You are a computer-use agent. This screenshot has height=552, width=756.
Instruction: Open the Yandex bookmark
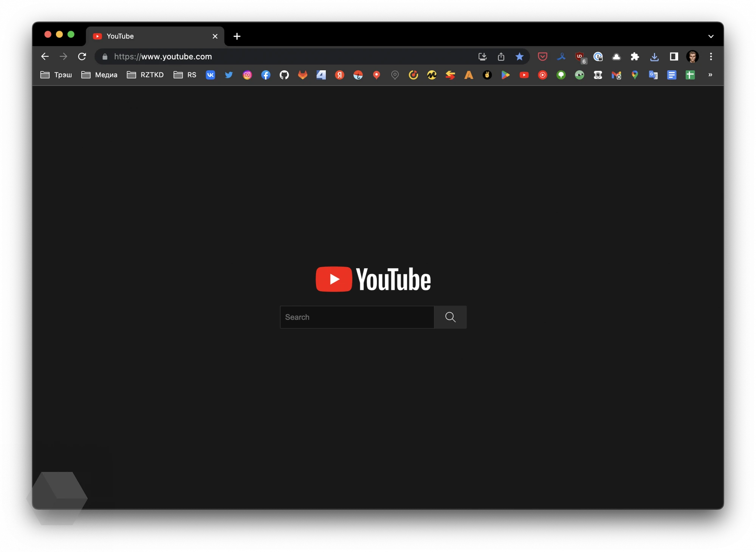click(340, 75)
